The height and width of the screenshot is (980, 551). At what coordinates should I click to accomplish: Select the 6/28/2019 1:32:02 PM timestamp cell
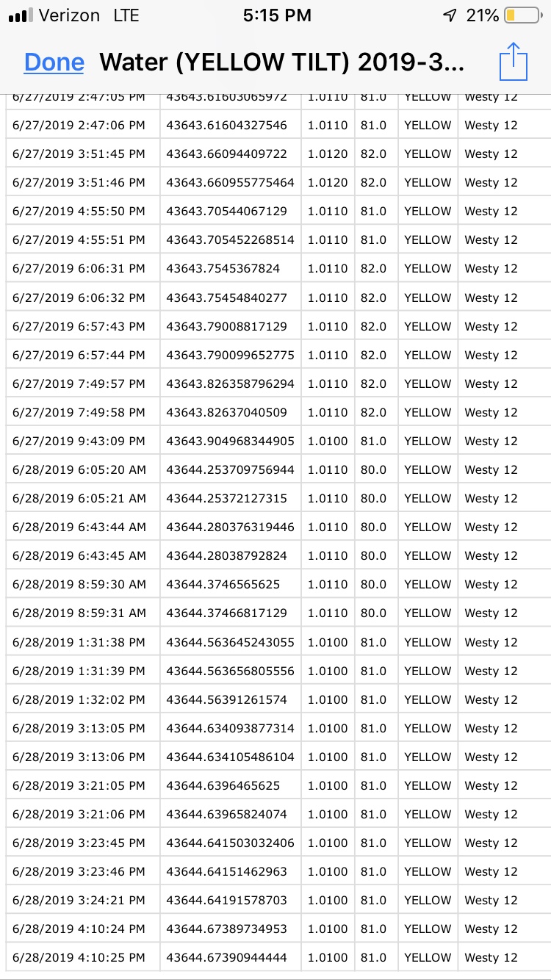[x=83, y=700]
